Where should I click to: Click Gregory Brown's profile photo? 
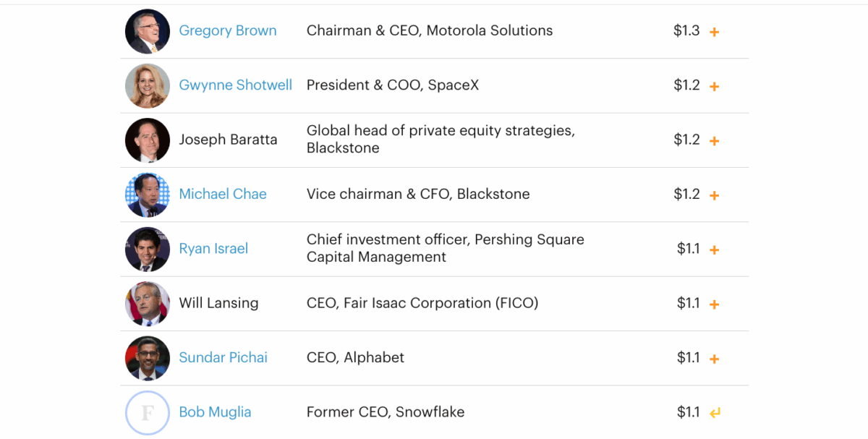(x=148, y=31)
